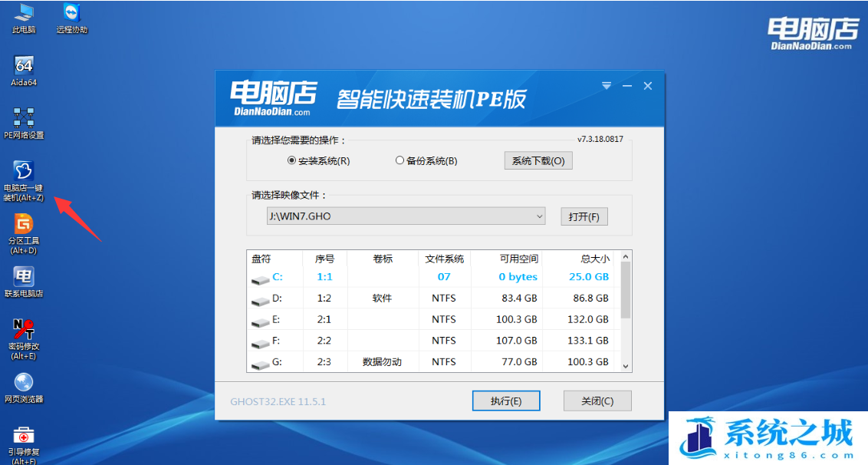Click the G: drive icon in the list

tap(260, 365)
